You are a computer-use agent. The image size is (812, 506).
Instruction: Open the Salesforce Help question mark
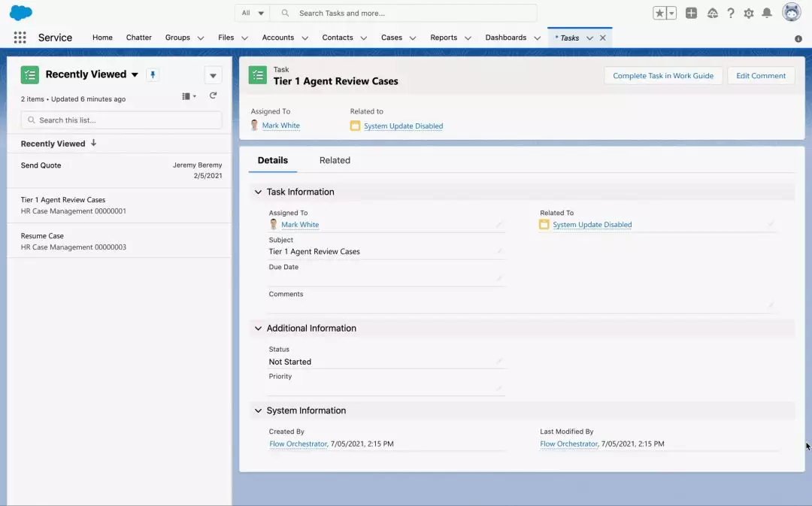(731, 14)
